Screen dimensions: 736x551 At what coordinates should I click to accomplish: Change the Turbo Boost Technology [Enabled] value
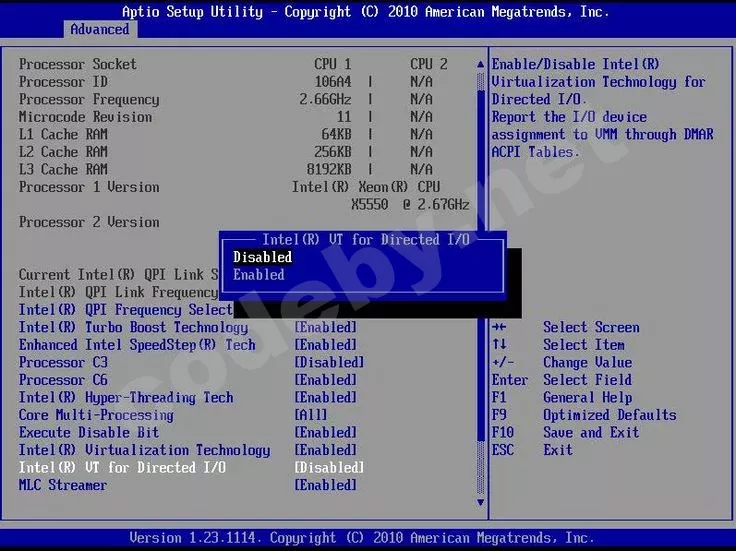[x=325, y=328]
